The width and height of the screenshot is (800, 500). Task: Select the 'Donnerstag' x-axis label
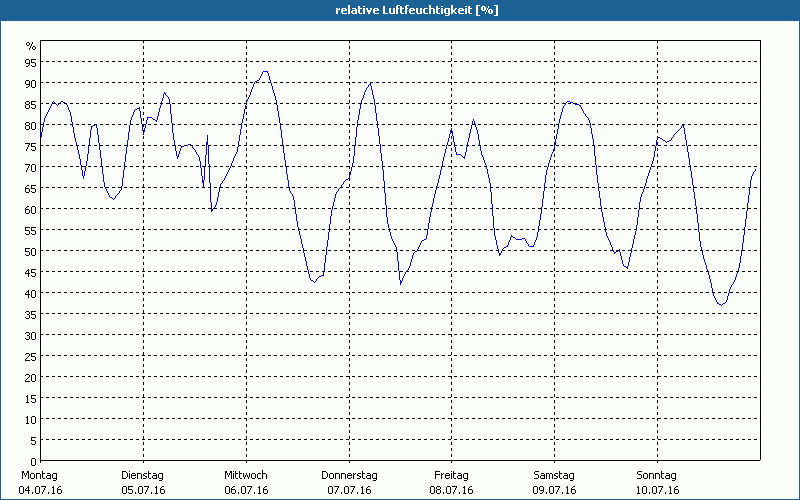coord(349,475)
